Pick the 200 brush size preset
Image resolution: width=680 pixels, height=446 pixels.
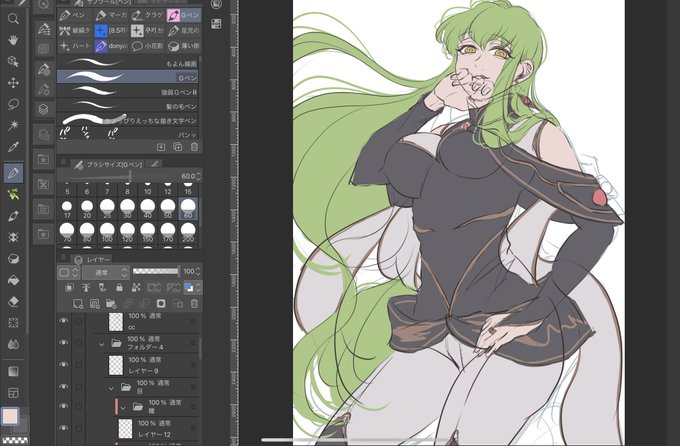(x=188, y=232)
